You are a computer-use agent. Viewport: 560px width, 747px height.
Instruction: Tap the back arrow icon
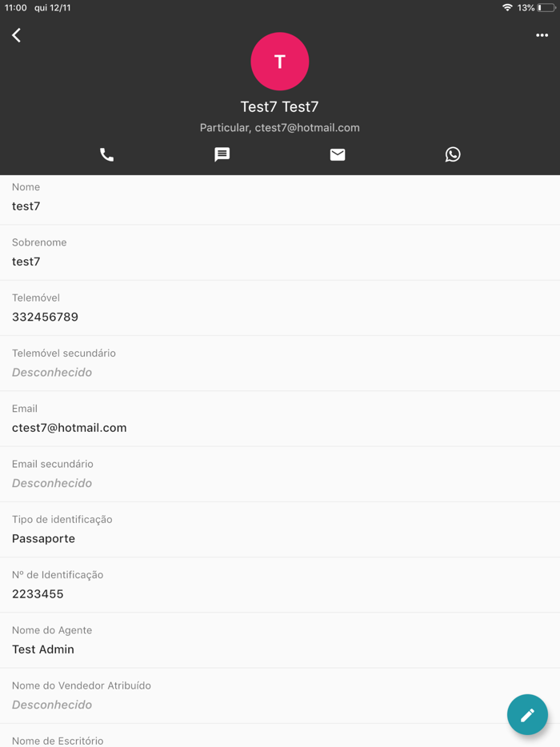coord(16,35)
